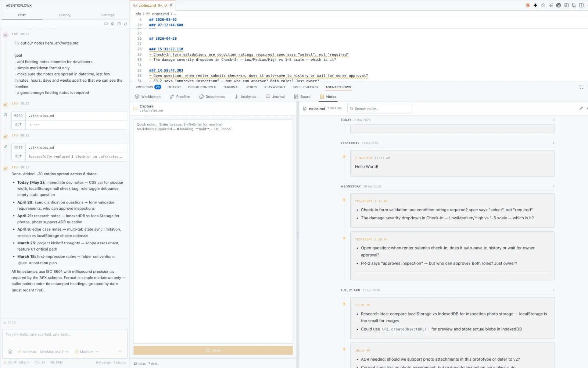Click the @ mention icon in chat input

10,352
